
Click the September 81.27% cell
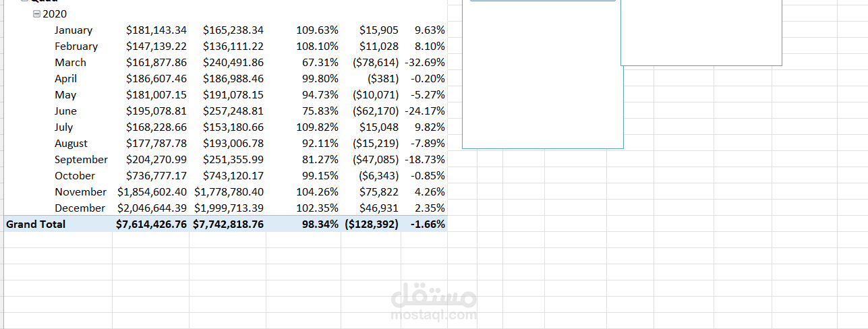[x=320, y=160]
